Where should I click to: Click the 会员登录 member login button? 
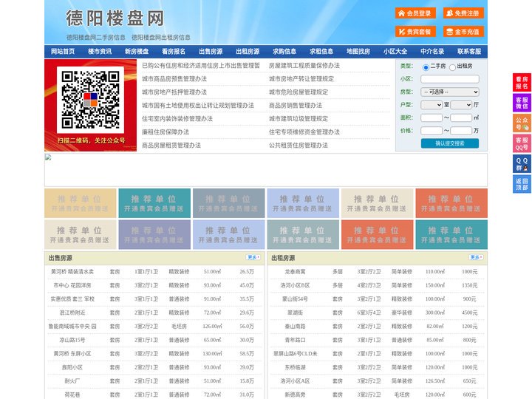(415, 13)
